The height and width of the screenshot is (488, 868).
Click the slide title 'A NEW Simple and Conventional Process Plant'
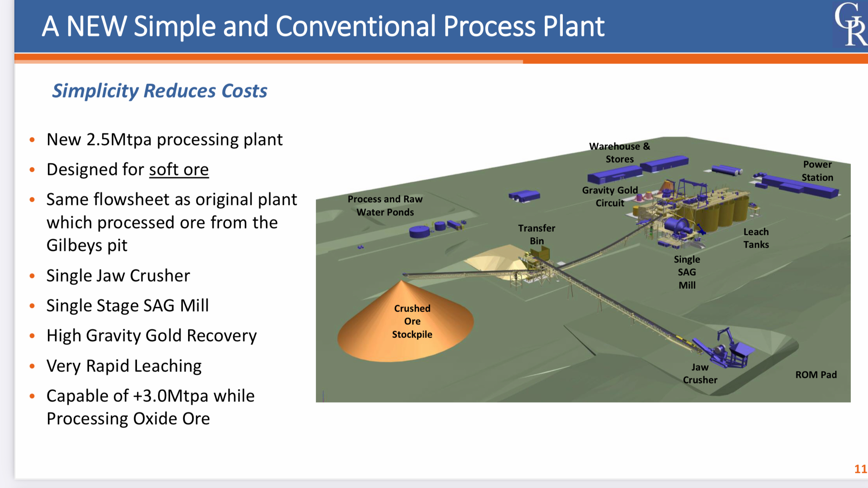[323, 26]
